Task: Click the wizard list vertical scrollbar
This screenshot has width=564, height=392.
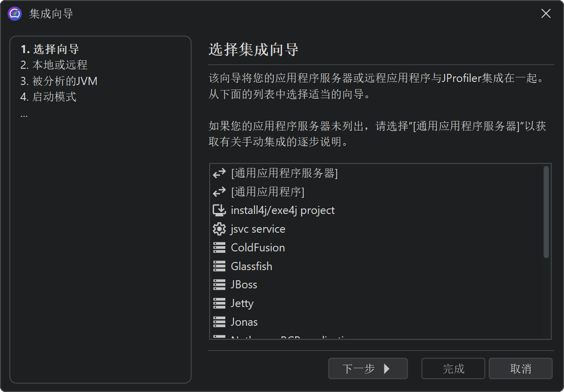Action: pos(546,212)
